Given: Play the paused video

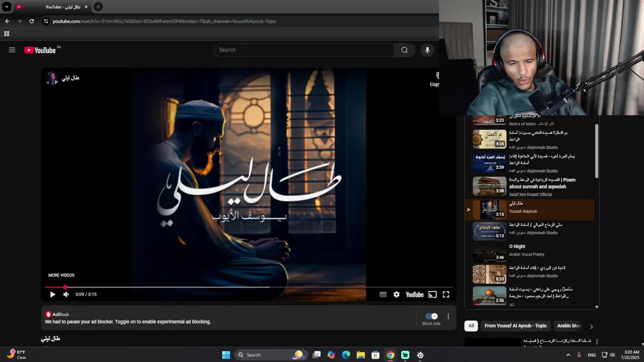Looking at the screenshot, I should (x=52, y=295).
